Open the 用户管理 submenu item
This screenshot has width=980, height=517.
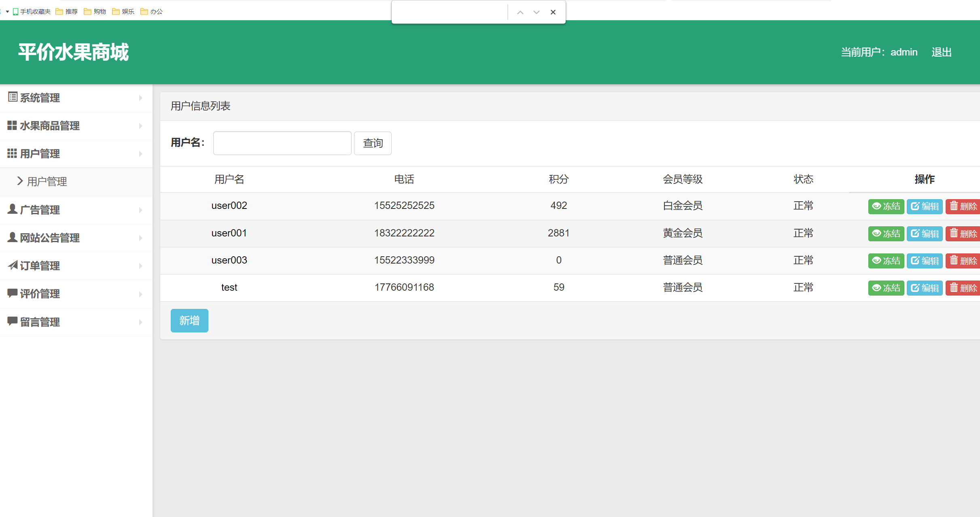tap(47, 181)
